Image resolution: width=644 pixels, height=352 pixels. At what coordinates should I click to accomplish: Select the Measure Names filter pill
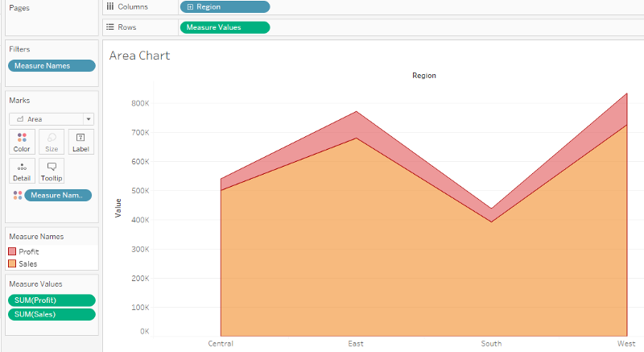coord(52,66)
